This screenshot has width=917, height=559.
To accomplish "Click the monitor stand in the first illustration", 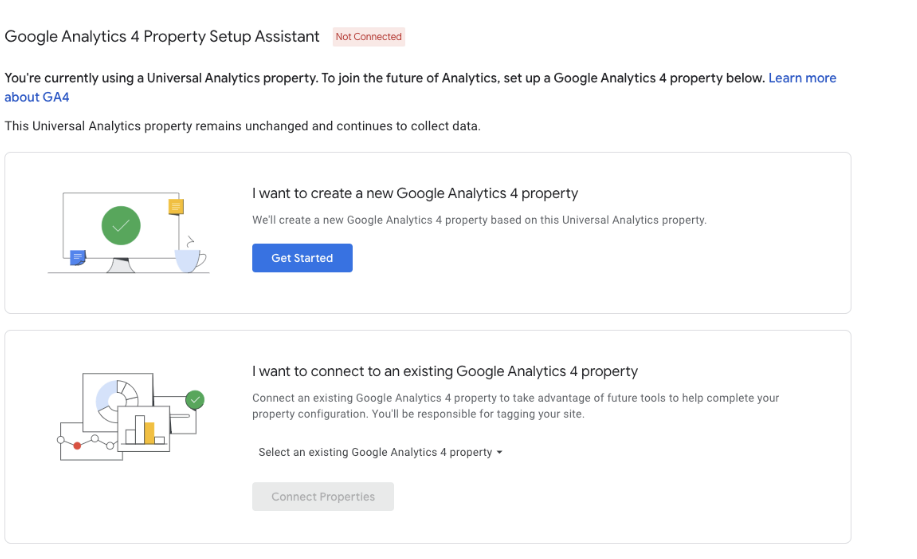I will (121, 265).
